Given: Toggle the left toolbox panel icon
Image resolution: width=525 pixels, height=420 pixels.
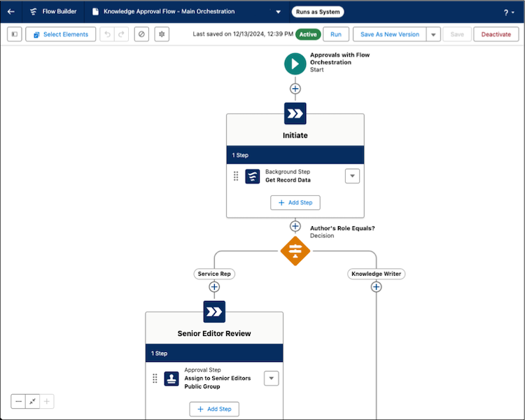Looking at the screenshot, I should [x=15, y=34].
